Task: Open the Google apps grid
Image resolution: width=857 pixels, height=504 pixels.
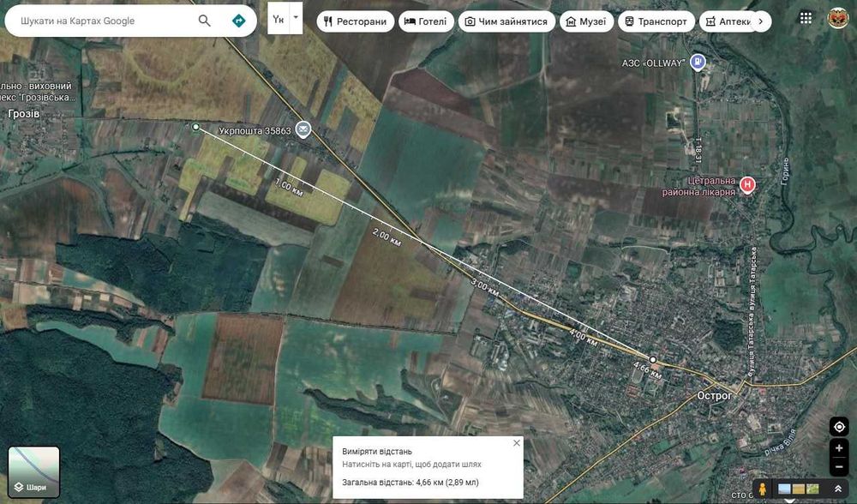Action: [x=806, y=17]
